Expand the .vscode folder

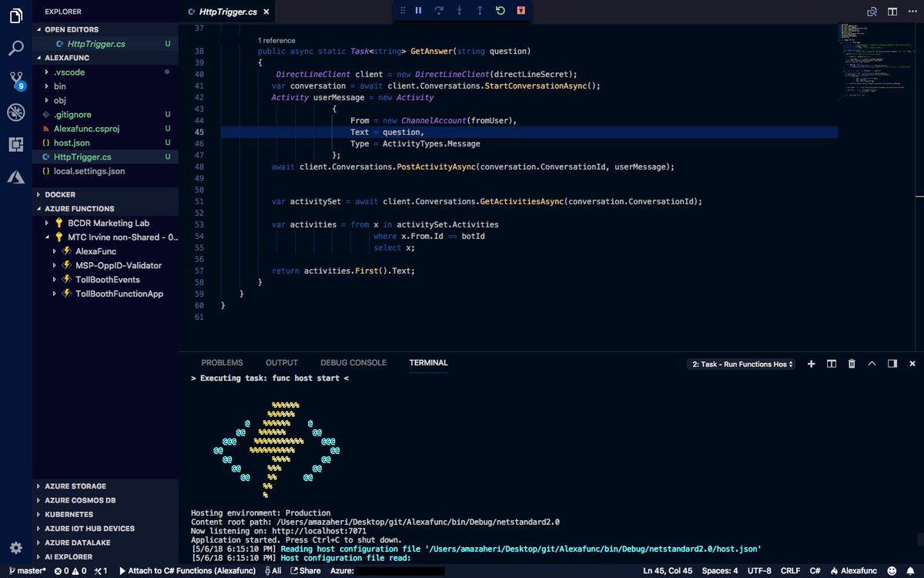[105, 72]
